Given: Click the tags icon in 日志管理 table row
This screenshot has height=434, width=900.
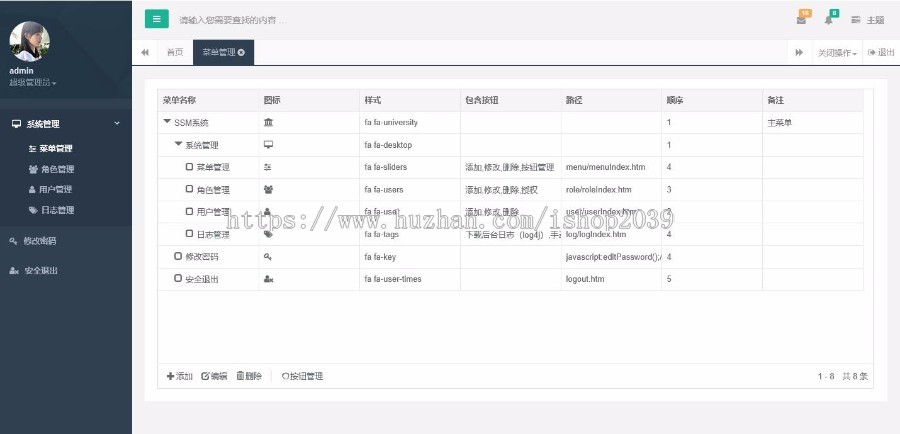Looking at the screenshot, I should 268,234.
